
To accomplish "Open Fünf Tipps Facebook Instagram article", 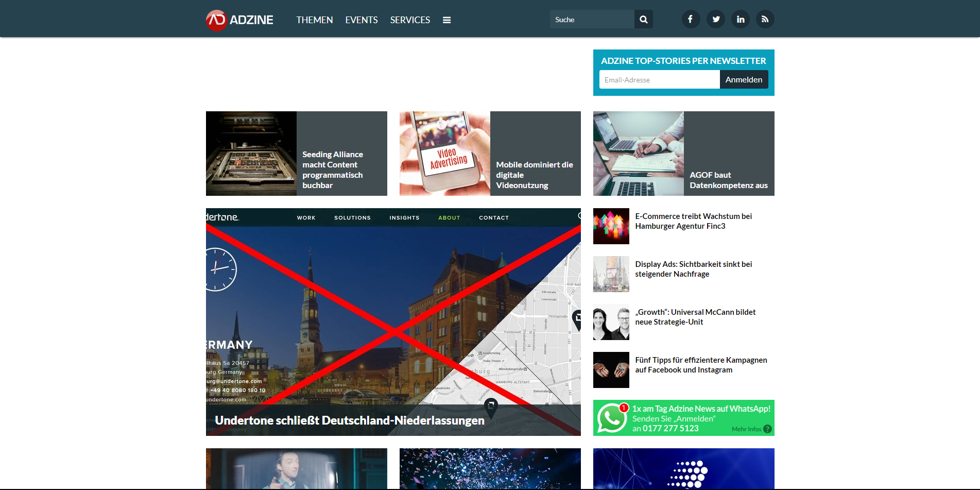I will (701, 365).
